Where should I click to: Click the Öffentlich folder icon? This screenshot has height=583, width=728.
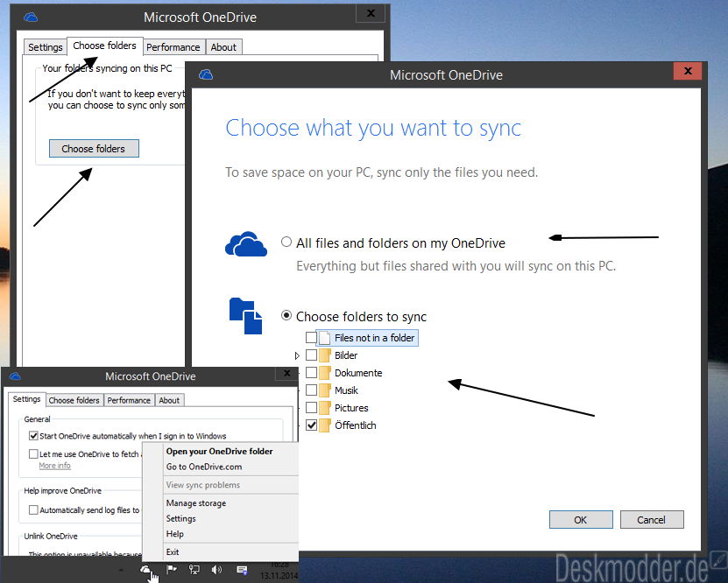point(325,425)
